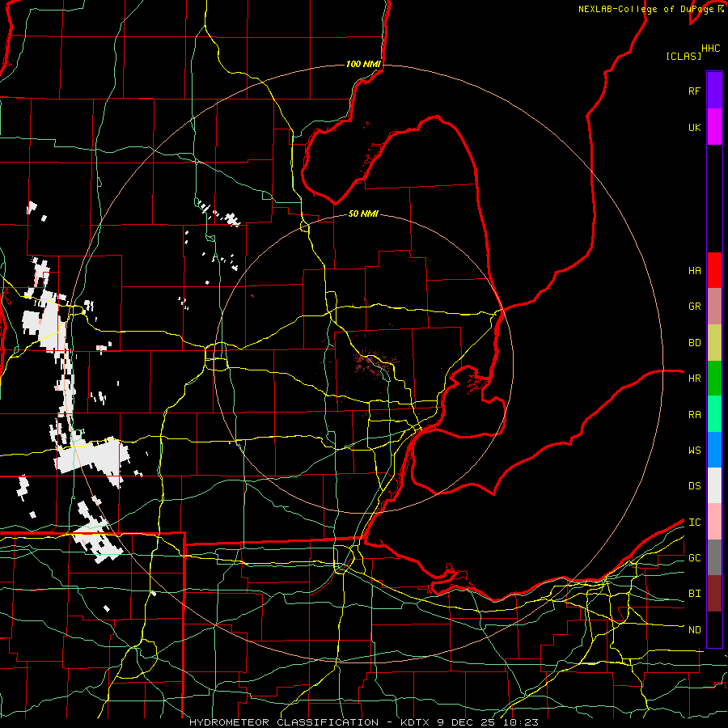
Task: Click the 'KDTX' radar site identifier
Action: coord(417,722)
